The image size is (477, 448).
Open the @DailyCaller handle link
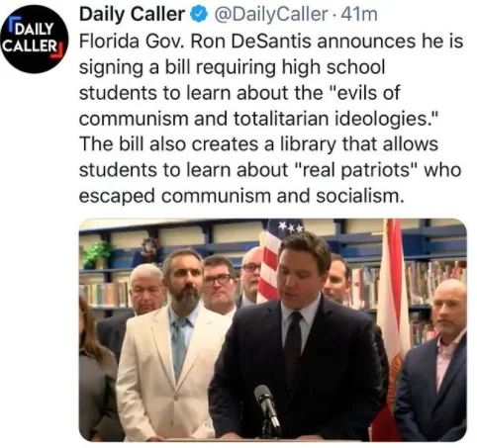pos(271,15)
